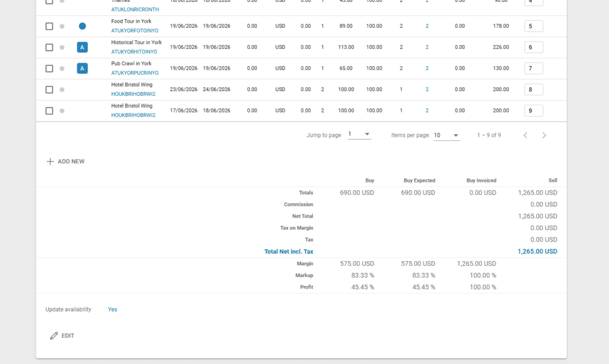Check the Pub Crawl in York row
The width and height of the screenshot is (609, 364).
[x=49, y=68]
